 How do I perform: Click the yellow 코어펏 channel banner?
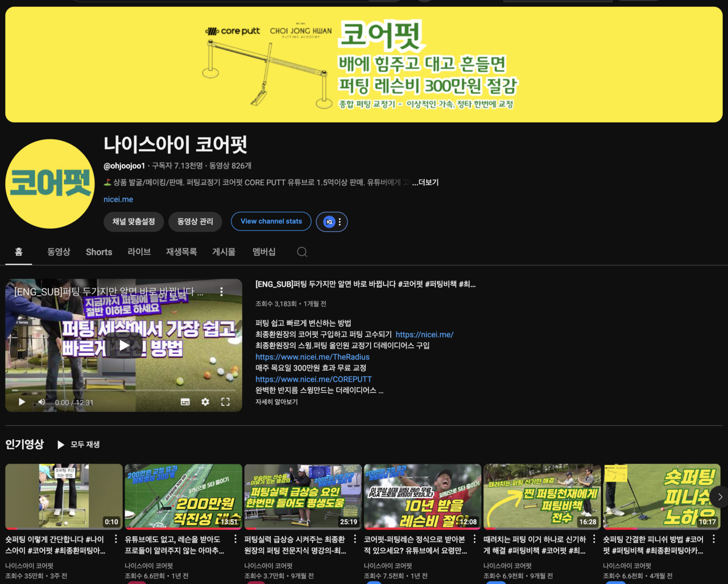(364, 64)
